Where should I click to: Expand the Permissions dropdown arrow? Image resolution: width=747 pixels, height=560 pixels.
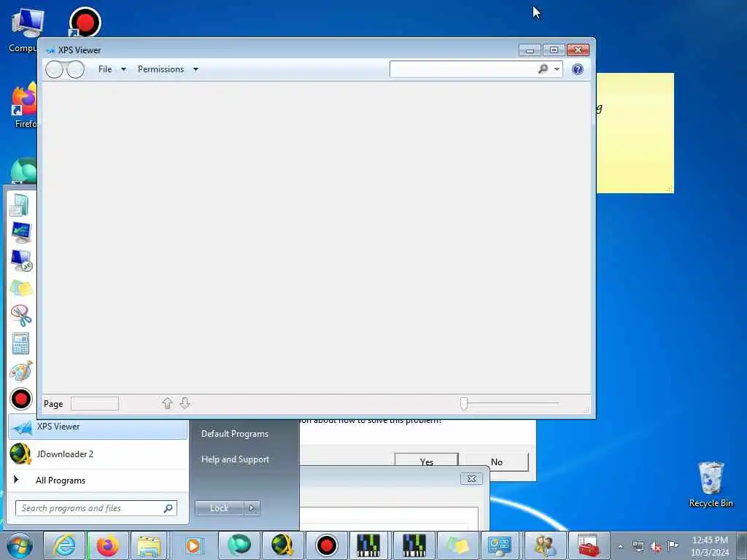(196, 69)
